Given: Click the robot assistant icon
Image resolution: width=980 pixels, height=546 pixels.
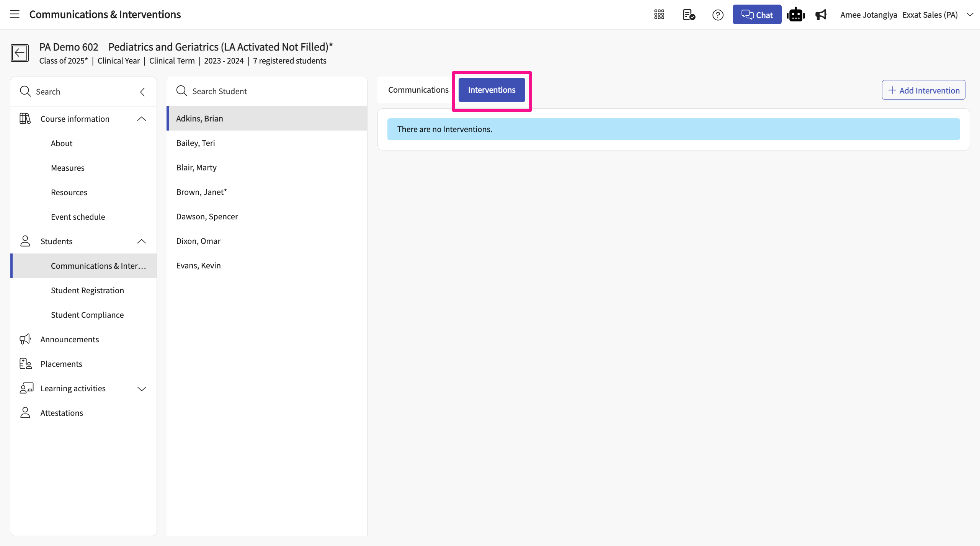Looking at the screenshot, I should [x=795, y=15].
